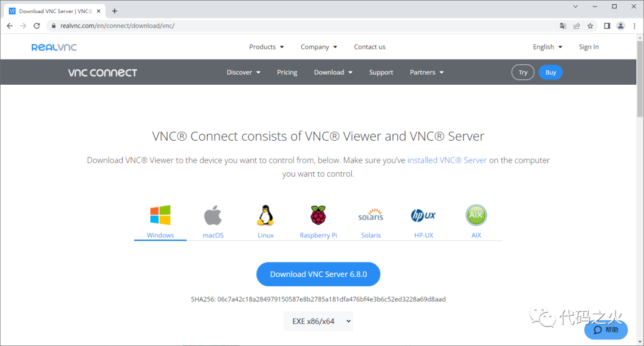This screenshot has height=346, width=644.
Task: Open a new browser tab
Action: (x=114, y=11)
